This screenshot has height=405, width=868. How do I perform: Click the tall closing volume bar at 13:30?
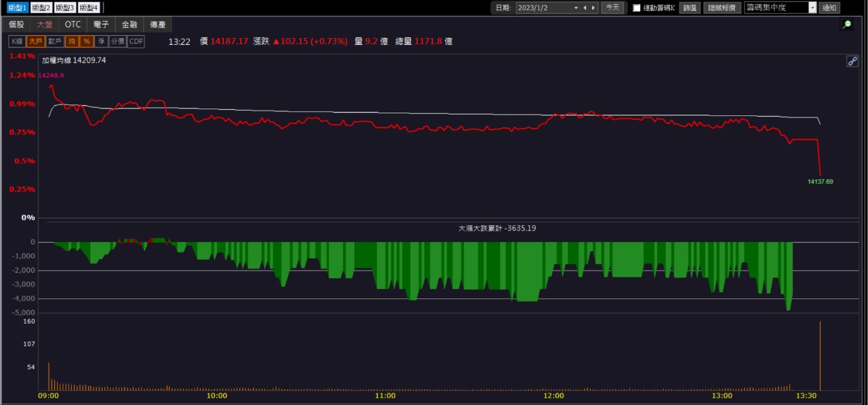tap(820, 355)
